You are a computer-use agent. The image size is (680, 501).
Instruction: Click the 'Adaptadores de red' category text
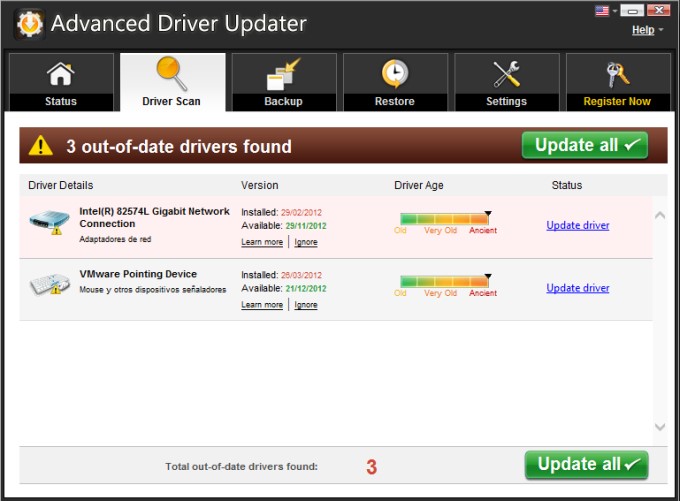tap(115, 239)
